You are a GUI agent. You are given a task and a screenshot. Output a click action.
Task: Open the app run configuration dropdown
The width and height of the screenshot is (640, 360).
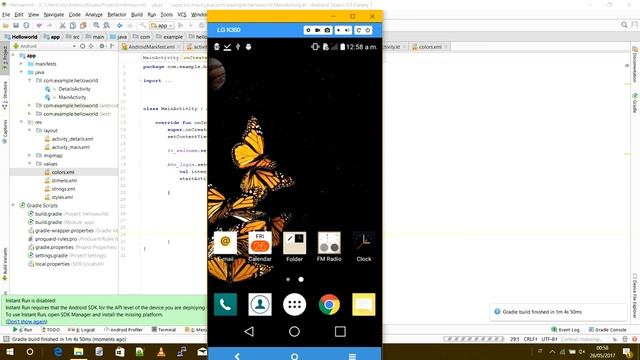pyautogui.click(x=162, y=25)
